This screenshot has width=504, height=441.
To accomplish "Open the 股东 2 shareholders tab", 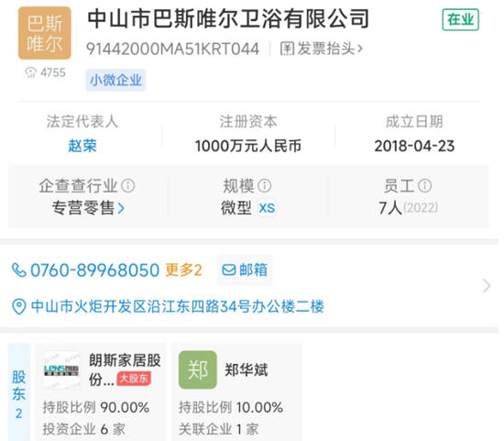I will click(19, 392).
